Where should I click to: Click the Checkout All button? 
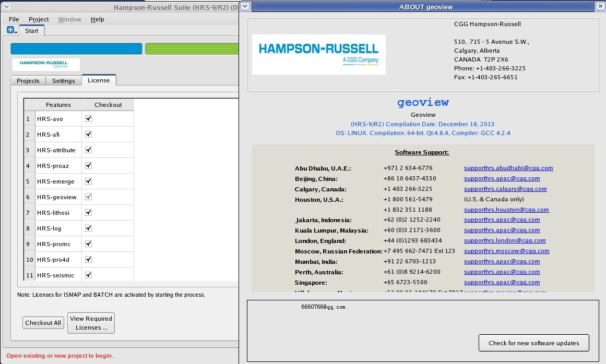tap(43, 323)
